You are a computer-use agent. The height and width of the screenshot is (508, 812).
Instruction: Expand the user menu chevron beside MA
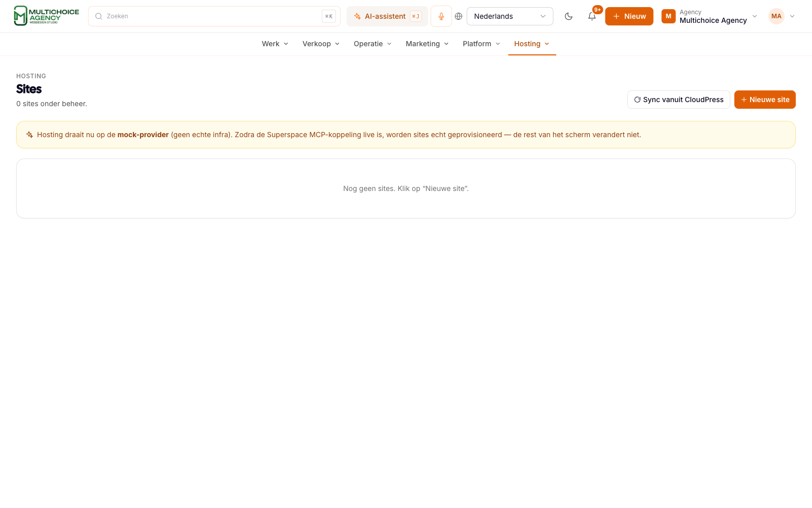[792, 16]
